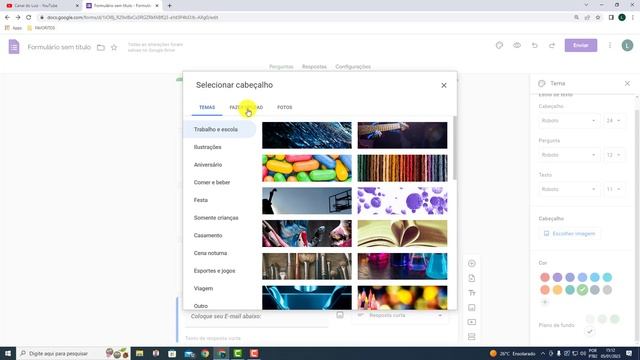Select the purple bubbles header image

(x=402, y=201)
